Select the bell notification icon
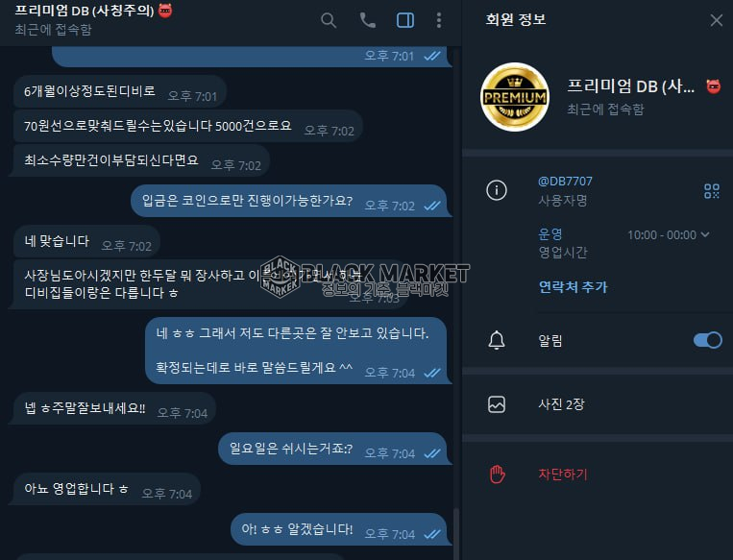 [496, 340]
